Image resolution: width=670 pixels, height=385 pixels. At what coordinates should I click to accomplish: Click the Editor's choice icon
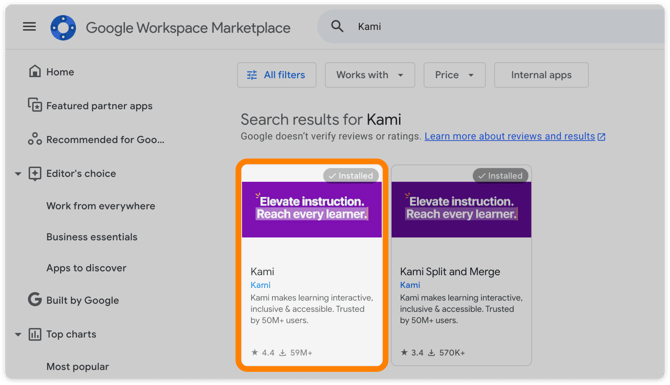pos(35,173)
